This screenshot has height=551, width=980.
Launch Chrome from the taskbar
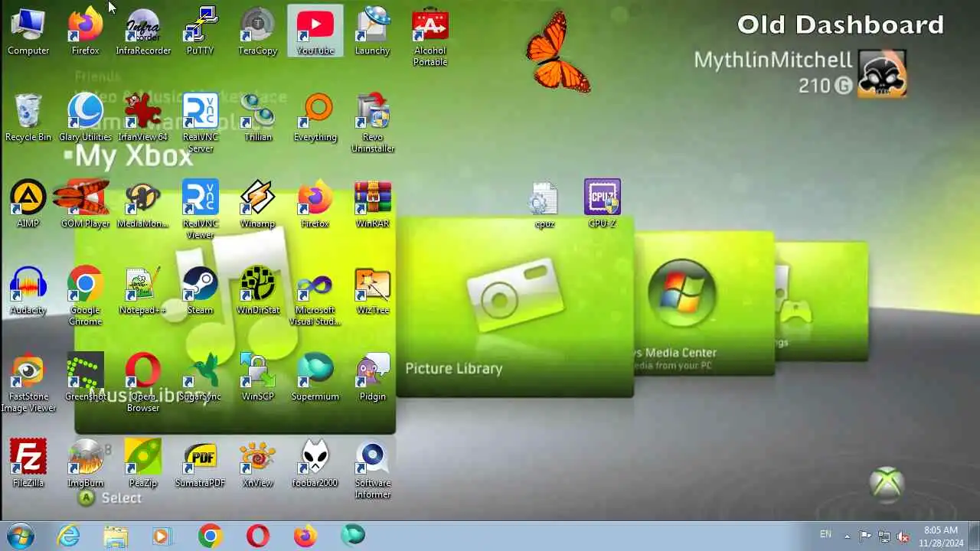(x=210, y=536)
